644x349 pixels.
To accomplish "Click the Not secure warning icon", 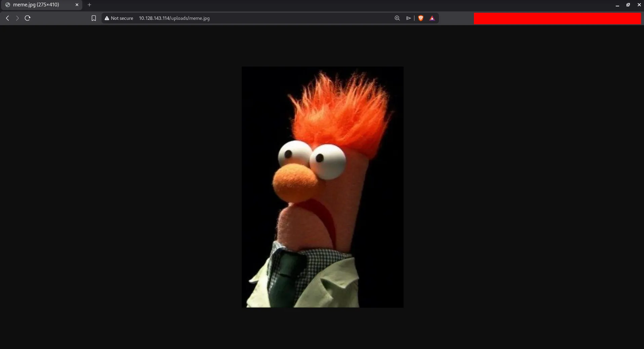I will click(107, 18).
